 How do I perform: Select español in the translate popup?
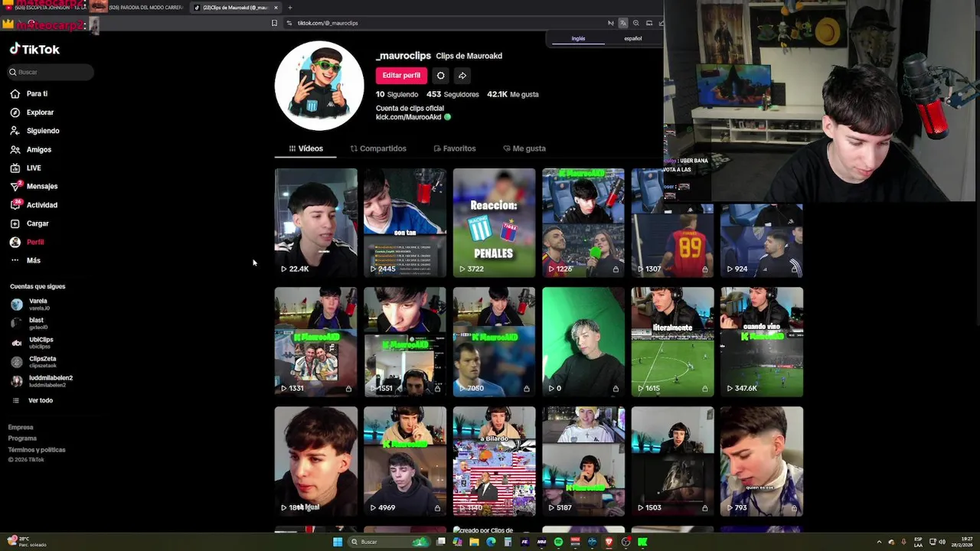(x=633, y=38)
